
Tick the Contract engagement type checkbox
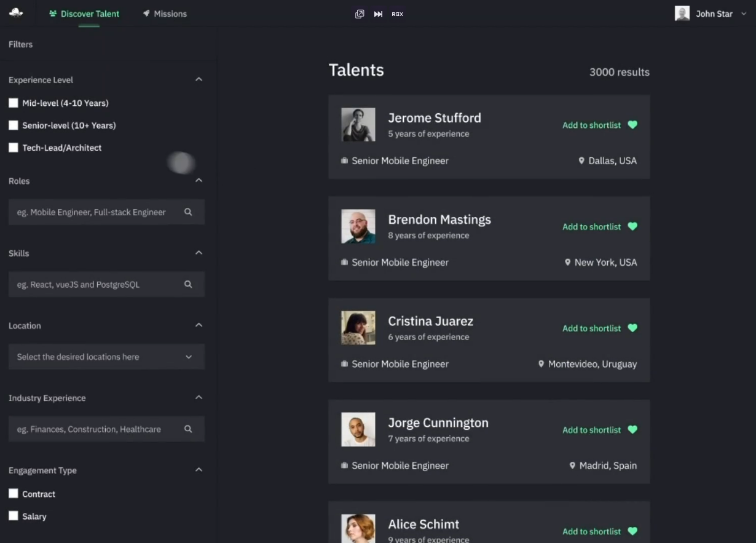coord(14,494)
